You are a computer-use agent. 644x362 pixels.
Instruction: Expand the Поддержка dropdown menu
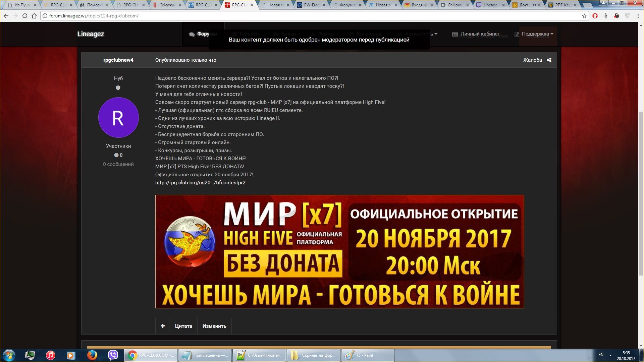click(x=537, y=34)
